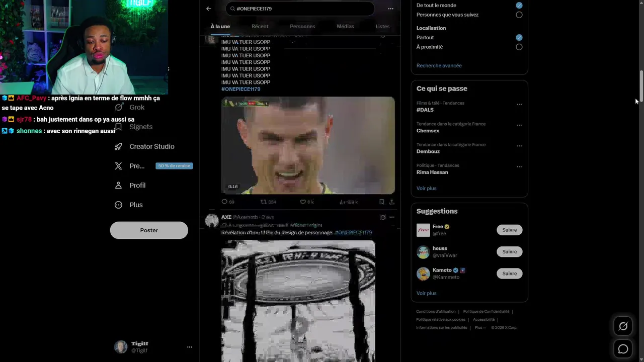Select À proximité localisation option
The image size is (644, 362).
pos(519,47)
